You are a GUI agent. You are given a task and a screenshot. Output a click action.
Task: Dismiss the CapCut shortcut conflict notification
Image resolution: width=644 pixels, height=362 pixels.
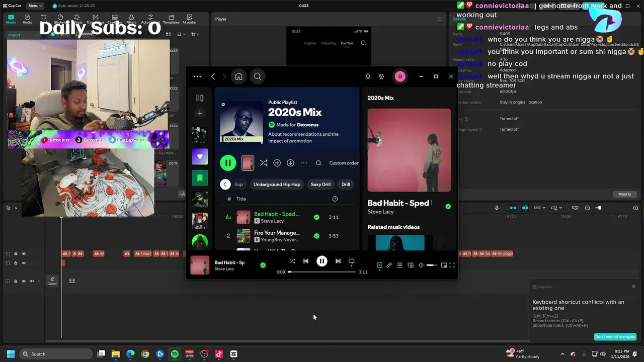[x=633, y=287]
